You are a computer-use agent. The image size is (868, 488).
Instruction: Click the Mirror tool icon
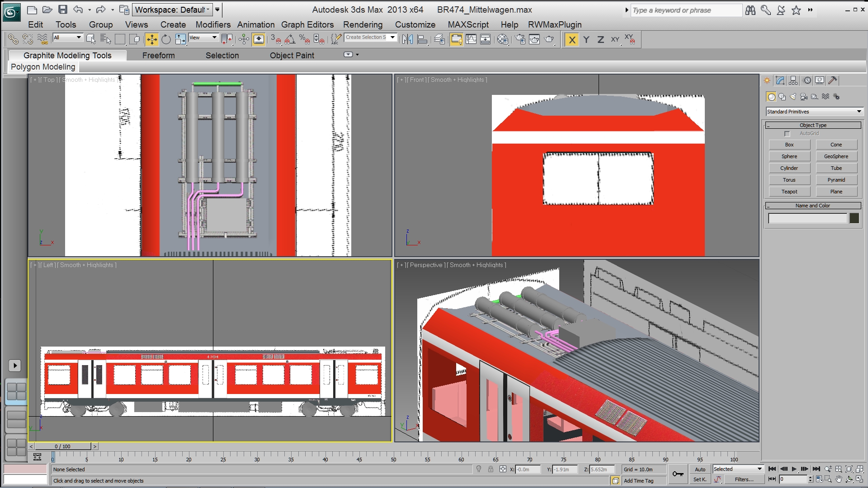pos(407,40)
